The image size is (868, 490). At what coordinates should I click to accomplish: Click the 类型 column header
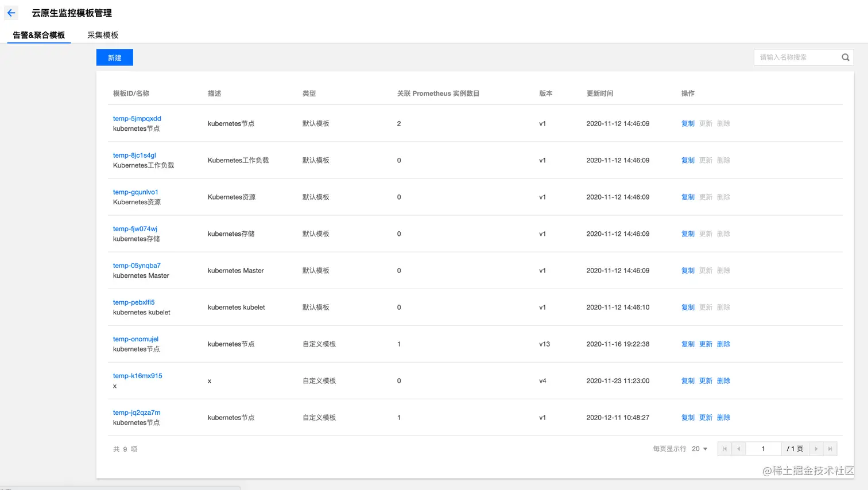click(x=309, y=93)
